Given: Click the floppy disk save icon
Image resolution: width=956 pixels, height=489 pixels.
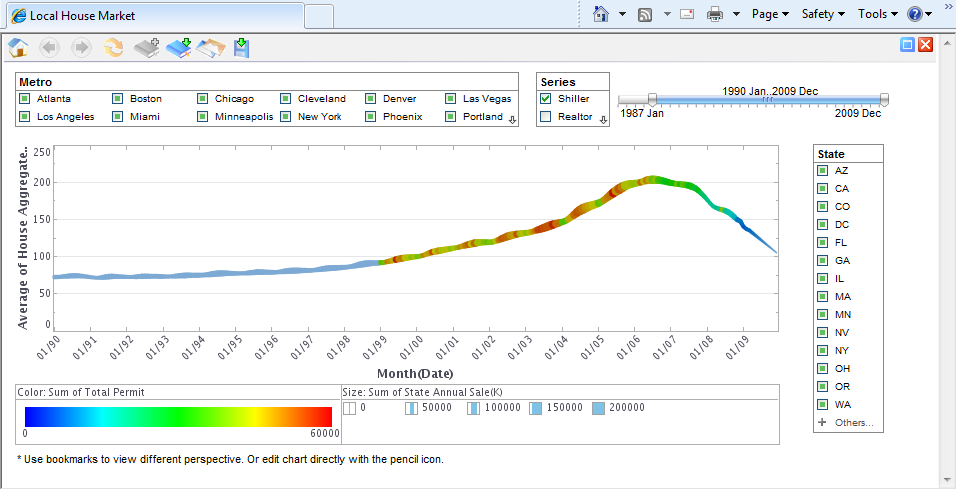Looking at the screenshot, I should (241, 47).
